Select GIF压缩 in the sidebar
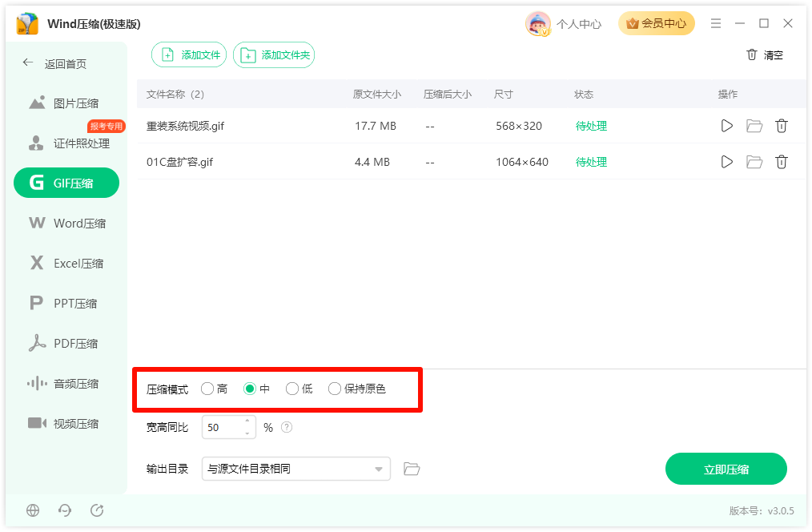 pos(66,183)
